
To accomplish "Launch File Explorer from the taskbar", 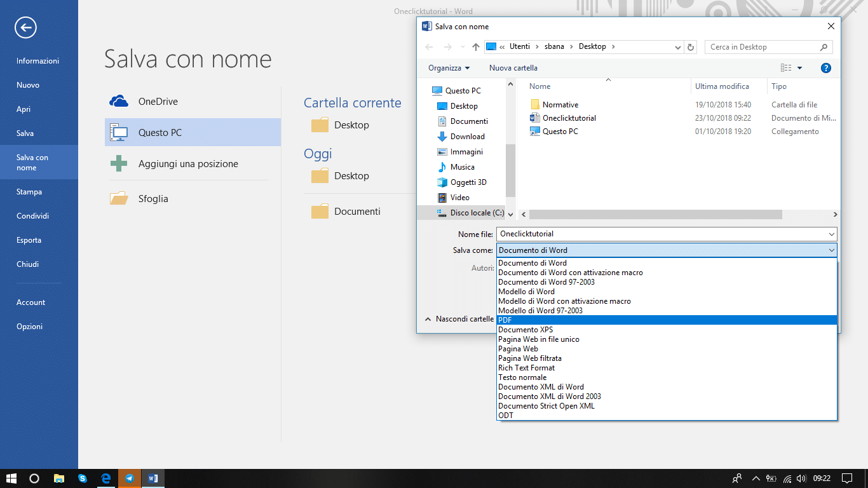I will click(x=58, y=478).
